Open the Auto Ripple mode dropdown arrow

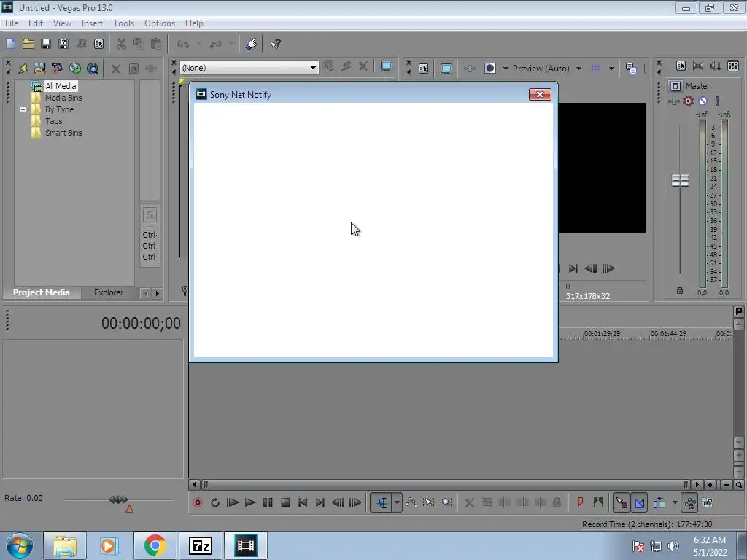pos(675,502)
